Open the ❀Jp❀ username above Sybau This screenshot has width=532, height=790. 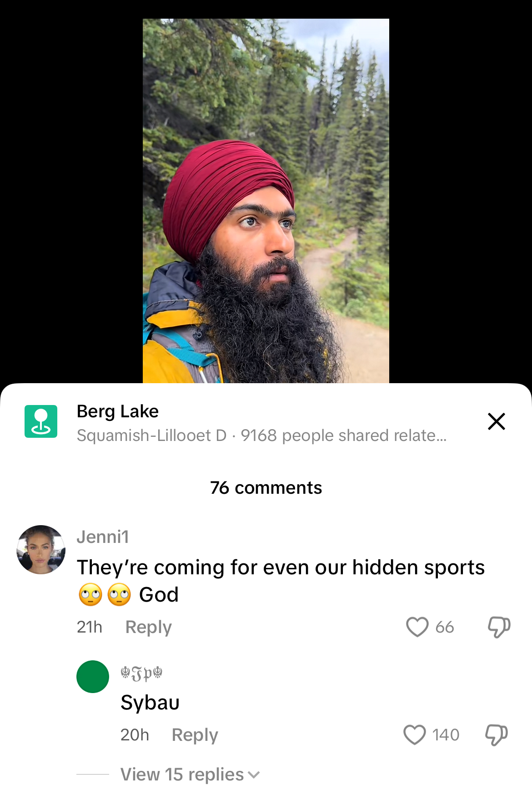[x=141, y=674]
